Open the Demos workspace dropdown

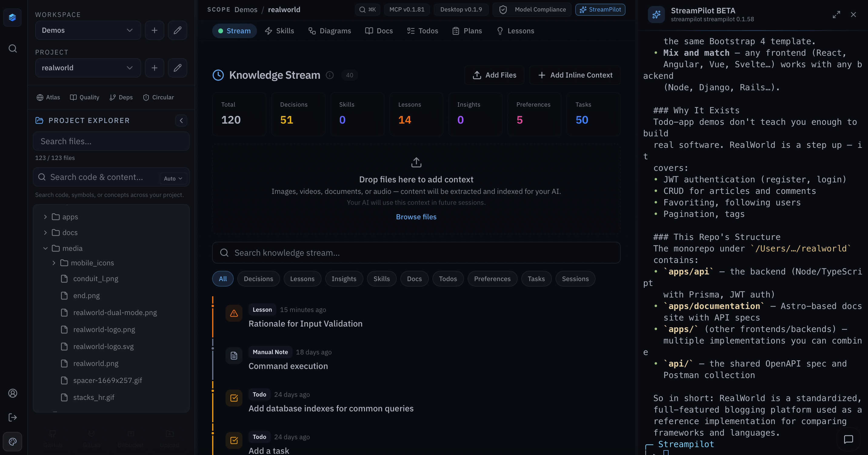pyautogui.click(x=88, y=30)
